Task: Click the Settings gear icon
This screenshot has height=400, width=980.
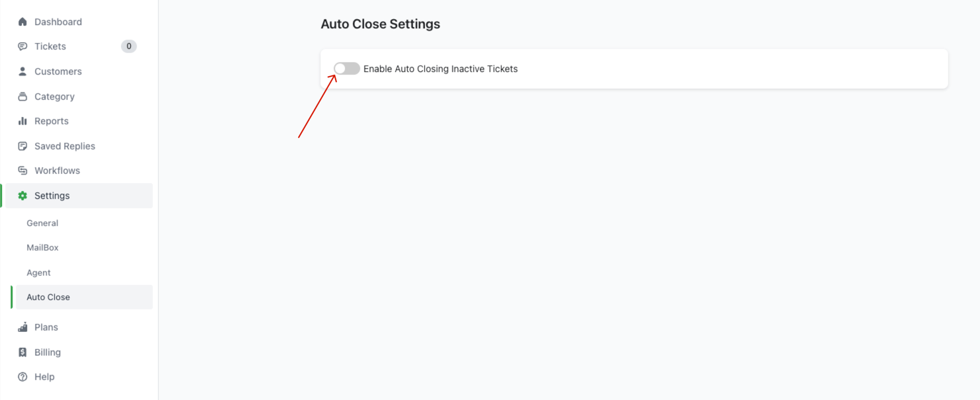Action: (22, 196)
